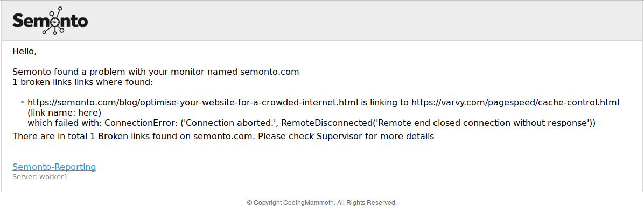Click the Semonto logo in the header
The height and width of the screenshot is (214, 644).
pyautogui.click(x=50, y=20)
